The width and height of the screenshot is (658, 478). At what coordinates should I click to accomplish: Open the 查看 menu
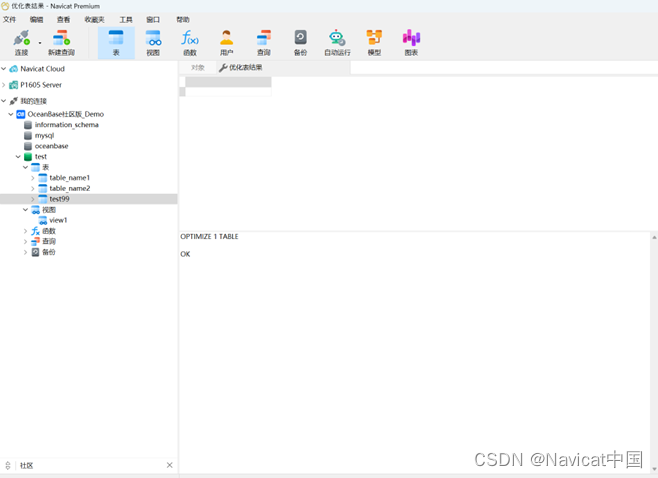63,19
